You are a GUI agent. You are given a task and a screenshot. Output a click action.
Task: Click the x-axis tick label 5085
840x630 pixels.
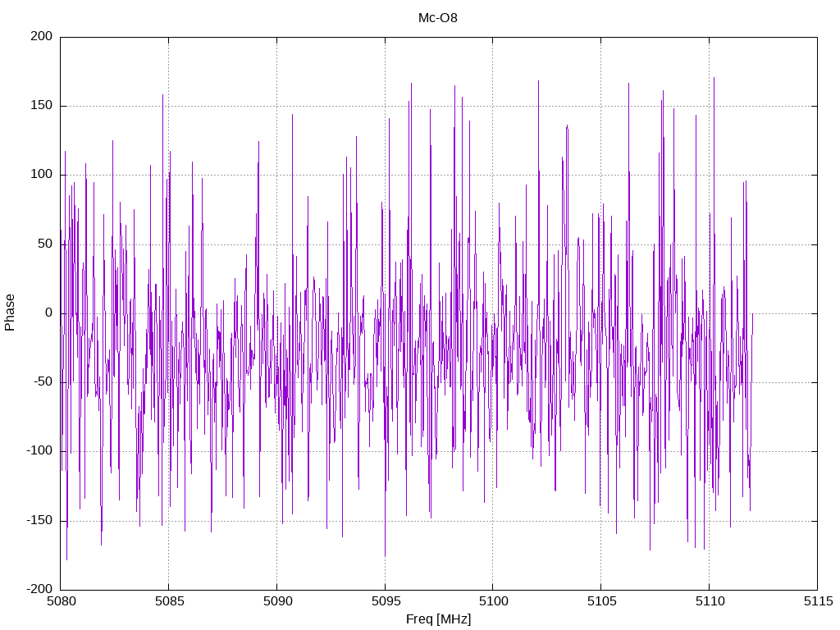(x=169, y=601)
